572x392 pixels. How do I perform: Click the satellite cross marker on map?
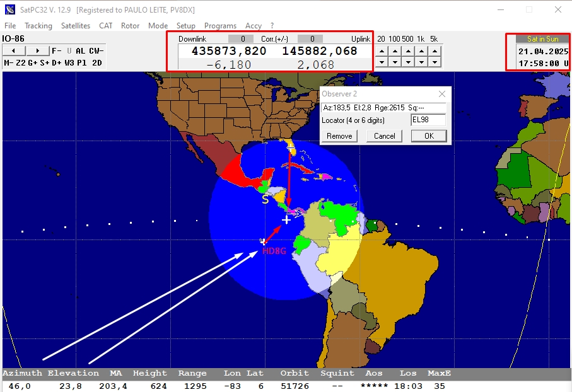point(286,219)
